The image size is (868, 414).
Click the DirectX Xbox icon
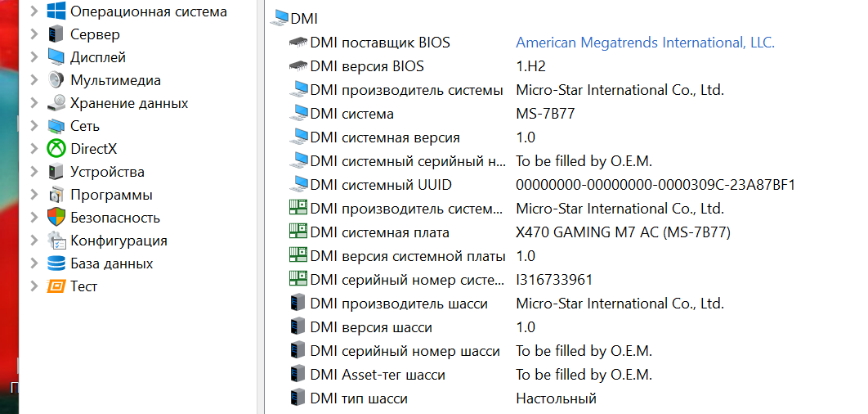click(x=56, y=149)
